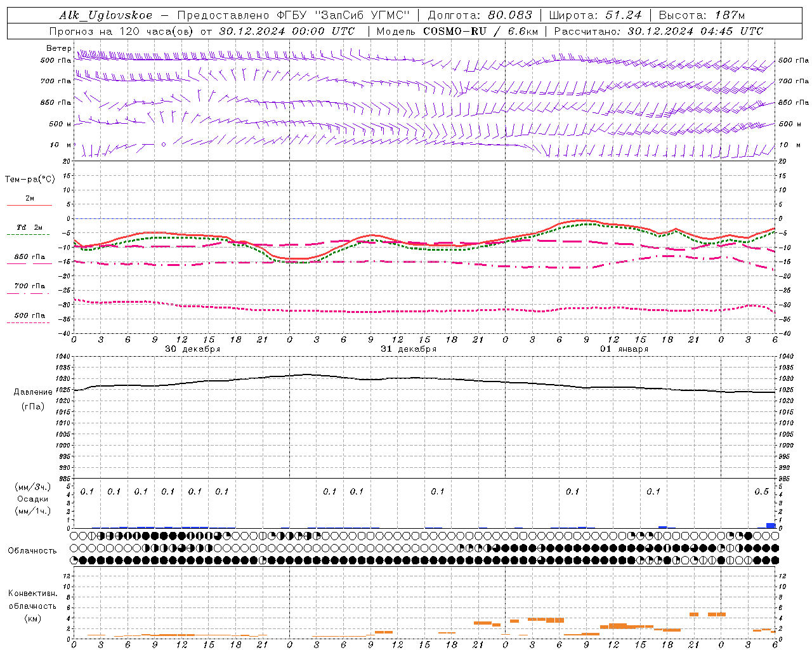Click the provider text ФГБУ "ЗапСиб УГМС"

tap(343, 15)
